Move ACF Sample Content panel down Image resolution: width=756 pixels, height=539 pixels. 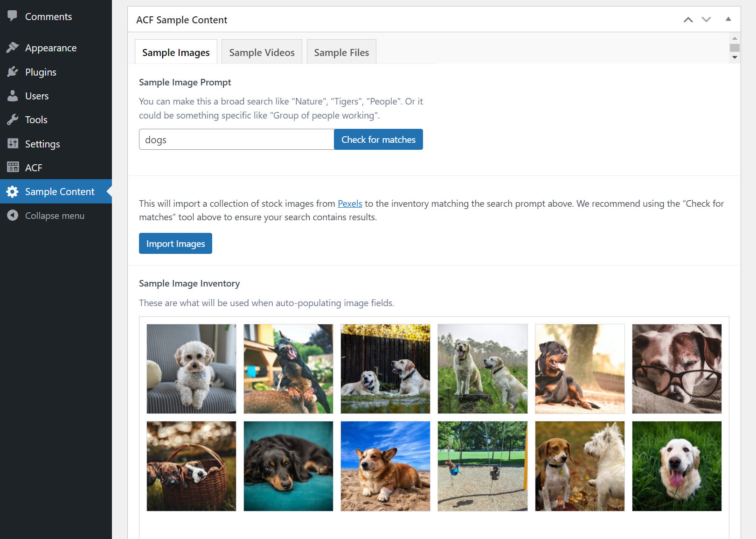tap(706, 20)
